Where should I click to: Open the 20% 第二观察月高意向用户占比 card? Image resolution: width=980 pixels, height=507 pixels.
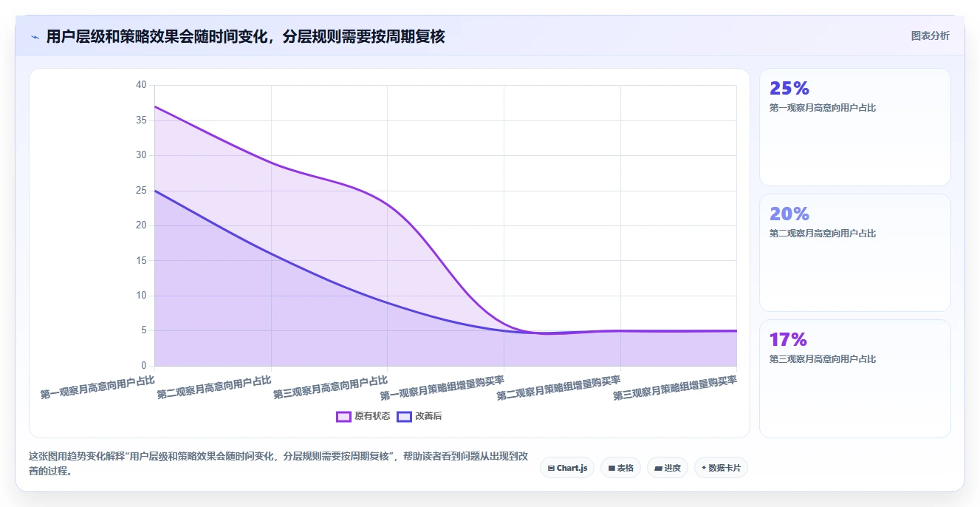pos(854,253)
